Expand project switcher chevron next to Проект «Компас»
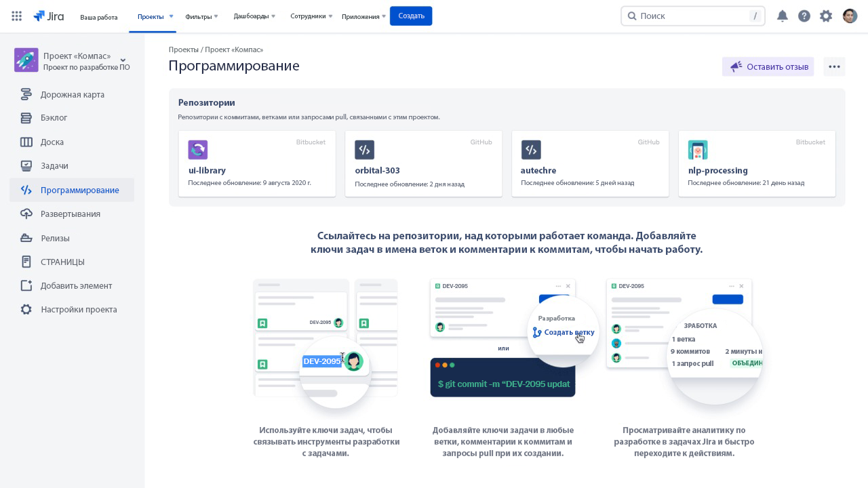The width and height of the screenshot is (868, 488). 123,61
